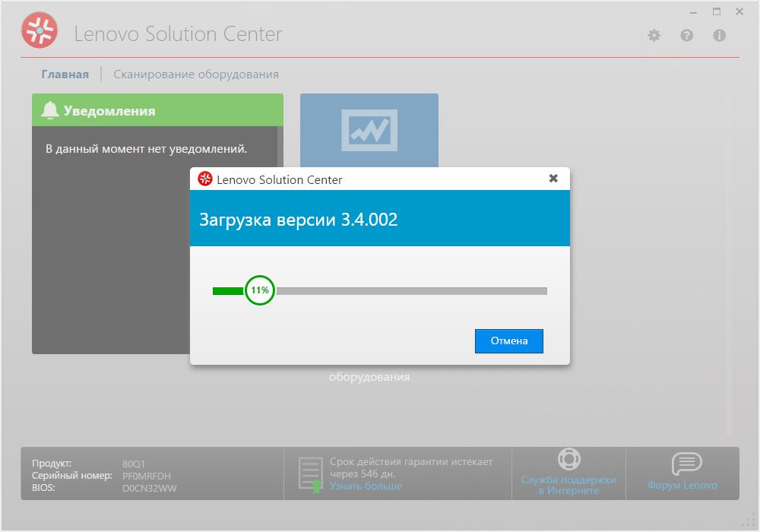Click the notifications panel scrollbar

[280, 147]
